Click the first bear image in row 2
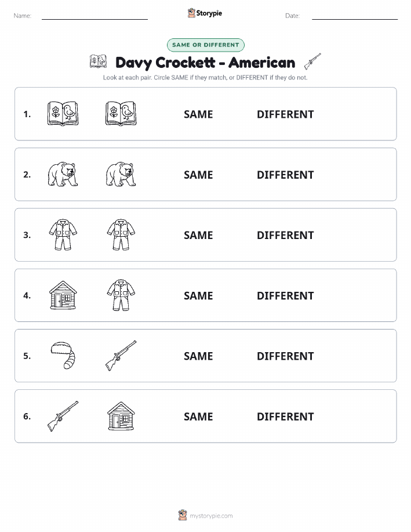Image resolution: width=411 pixels, height=532 pixels. (x=63, y=175)
